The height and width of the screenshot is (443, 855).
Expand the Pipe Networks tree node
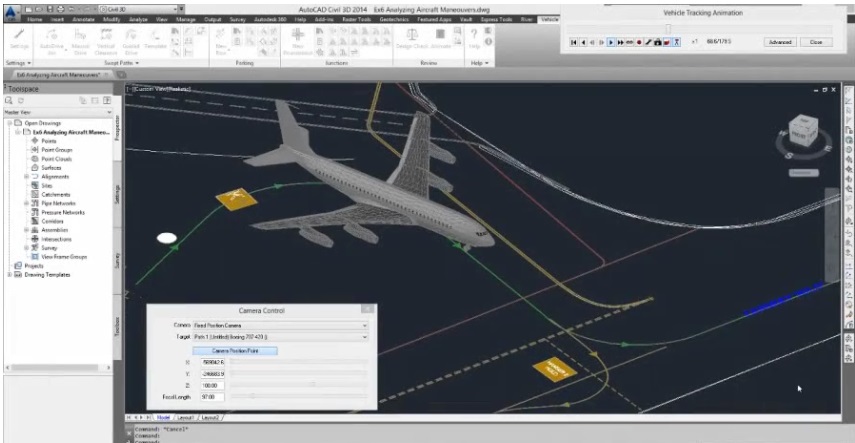pos(26,203)
